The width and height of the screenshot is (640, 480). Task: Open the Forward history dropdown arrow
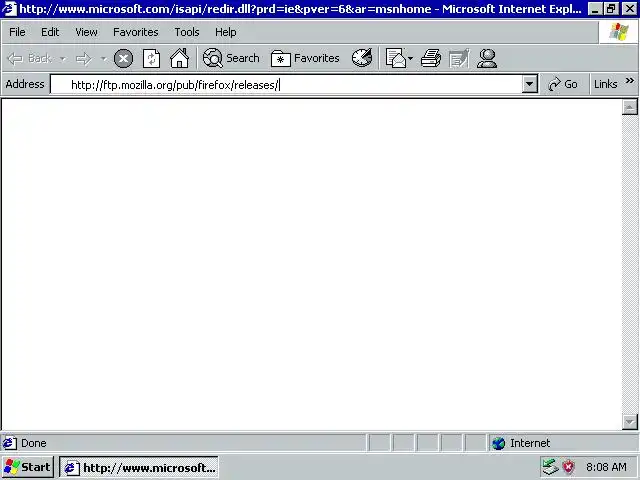(x=104, y=59)
